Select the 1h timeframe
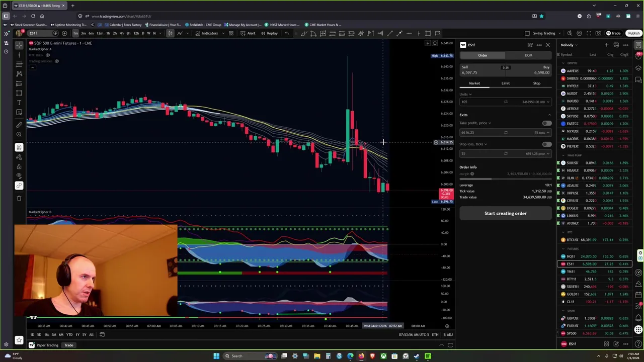This screenshot has width=644, height=362. [x=108, y=33]
